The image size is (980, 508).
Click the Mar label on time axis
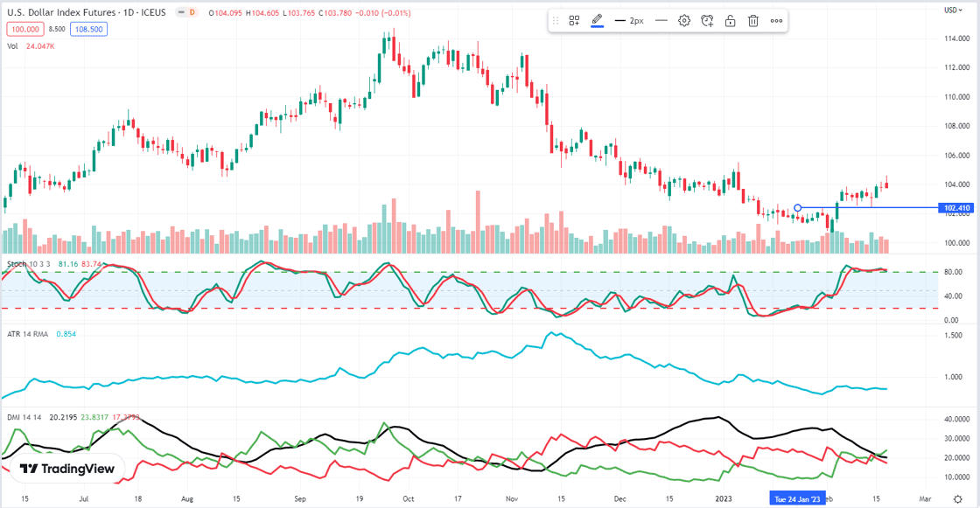925,498
